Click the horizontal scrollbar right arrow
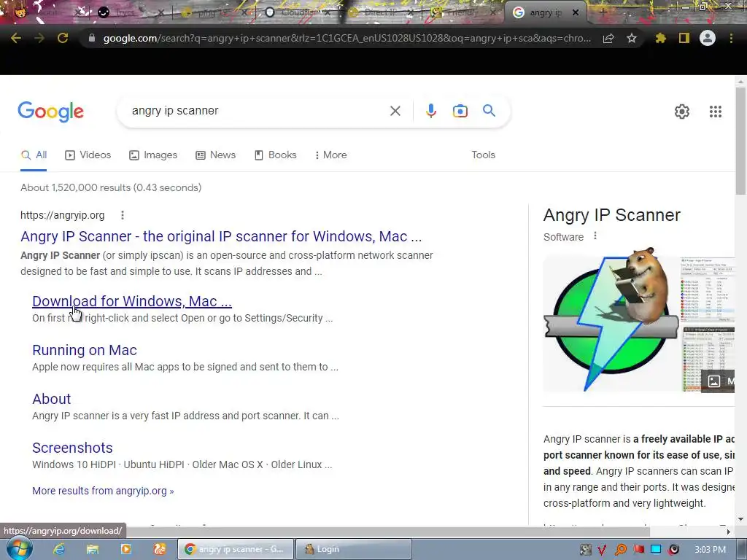The height and width of the screenshot is (560, 747). coord(728,532)
